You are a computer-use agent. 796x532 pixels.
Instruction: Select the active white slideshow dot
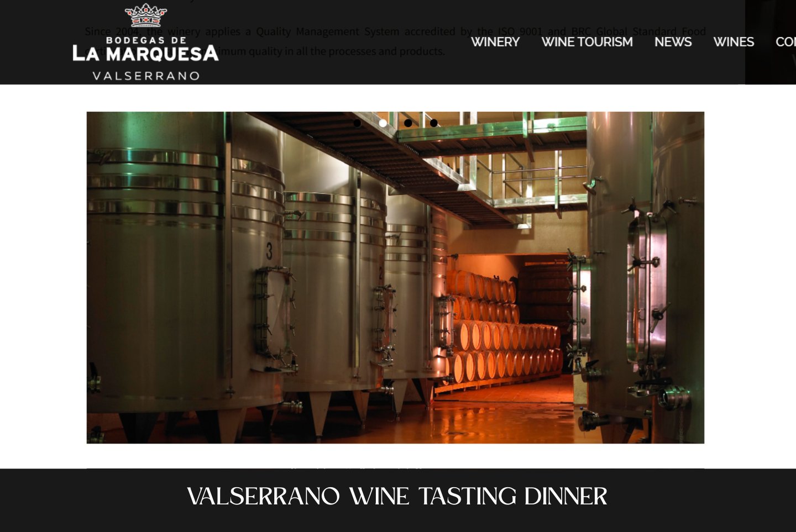[383, 123]
